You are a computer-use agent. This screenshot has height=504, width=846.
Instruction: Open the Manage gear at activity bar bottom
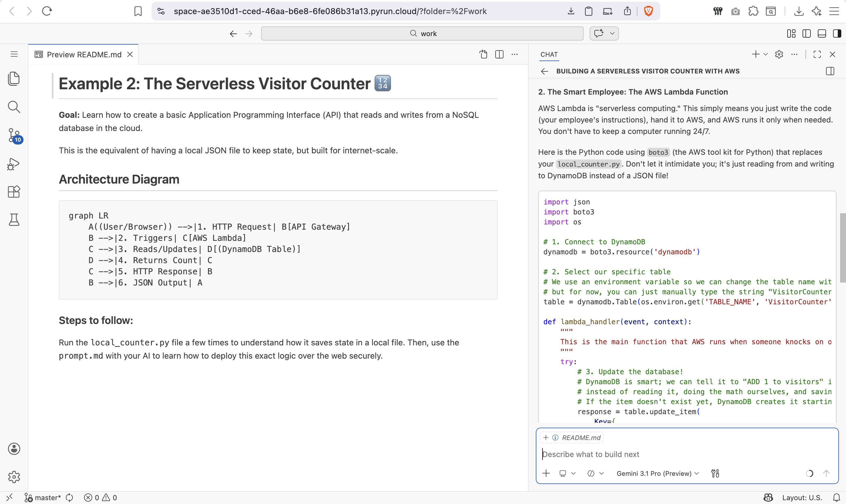tap(14, 477)
